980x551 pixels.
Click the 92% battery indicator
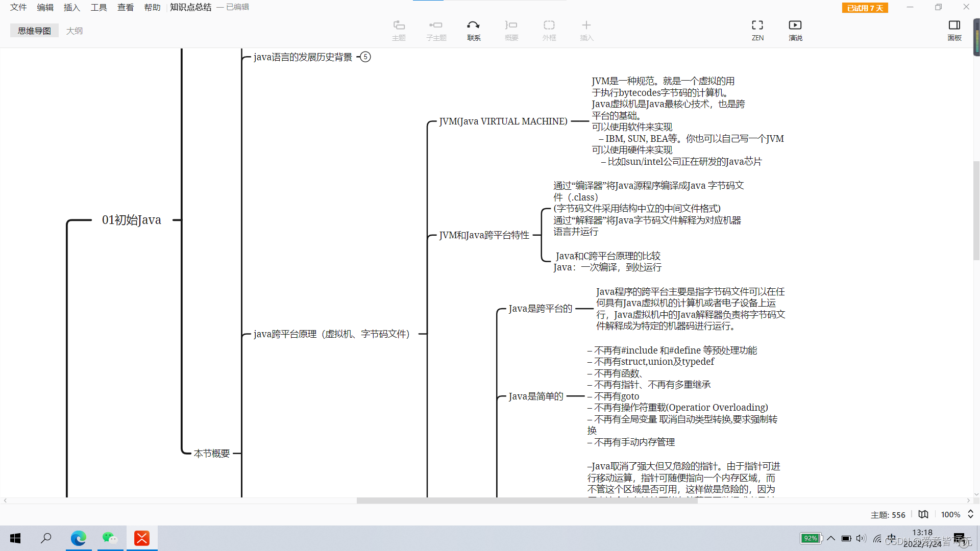(811, 538)
